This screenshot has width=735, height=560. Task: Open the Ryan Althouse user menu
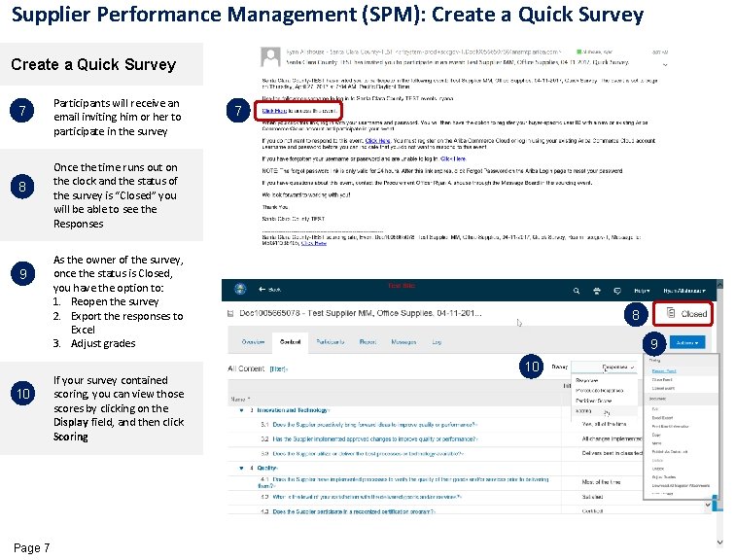pyautogui.click(x=684, y=291)
